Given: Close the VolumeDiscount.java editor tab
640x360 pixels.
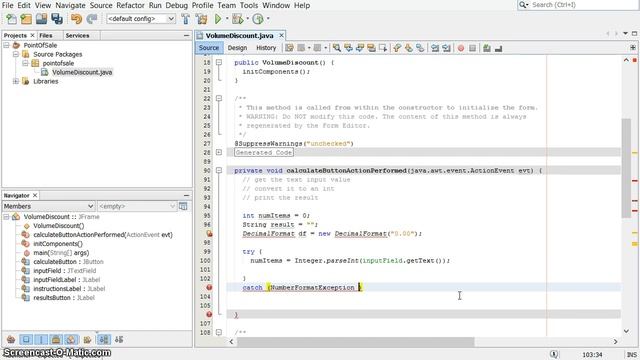Looking at the screenshot, I should coord(281,36).
